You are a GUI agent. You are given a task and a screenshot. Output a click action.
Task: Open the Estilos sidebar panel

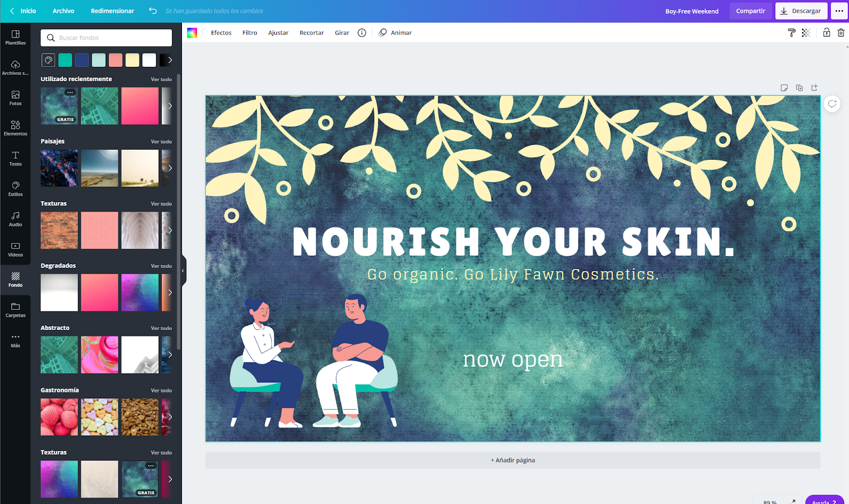pyautogui.click(x=15, y=188)
